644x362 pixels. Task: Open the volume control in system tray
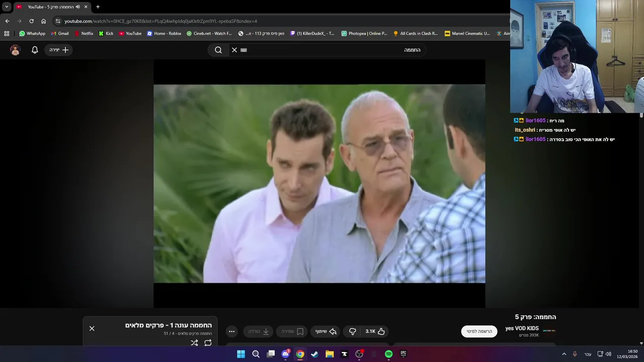coord(608,354)
